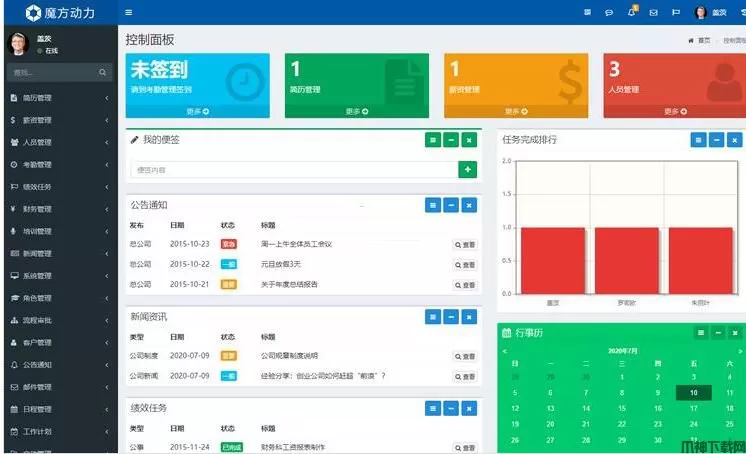Go to next month in calendar

(740, 351)
